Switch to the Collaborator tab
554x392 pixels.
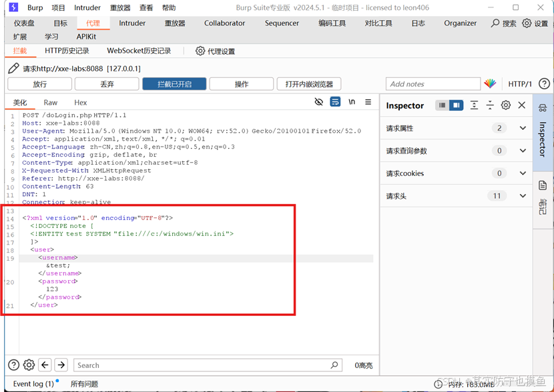coord(224,23)
